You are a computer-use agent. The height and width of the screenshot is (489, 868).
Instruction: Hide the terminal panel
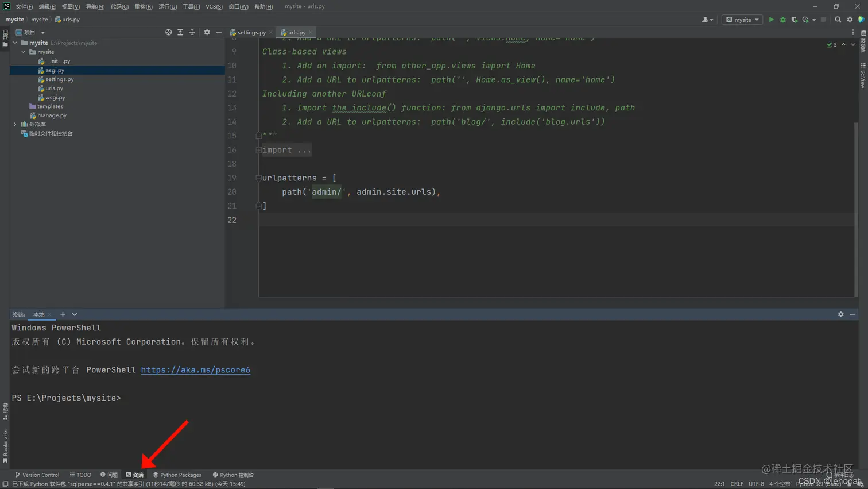point(852,314)
